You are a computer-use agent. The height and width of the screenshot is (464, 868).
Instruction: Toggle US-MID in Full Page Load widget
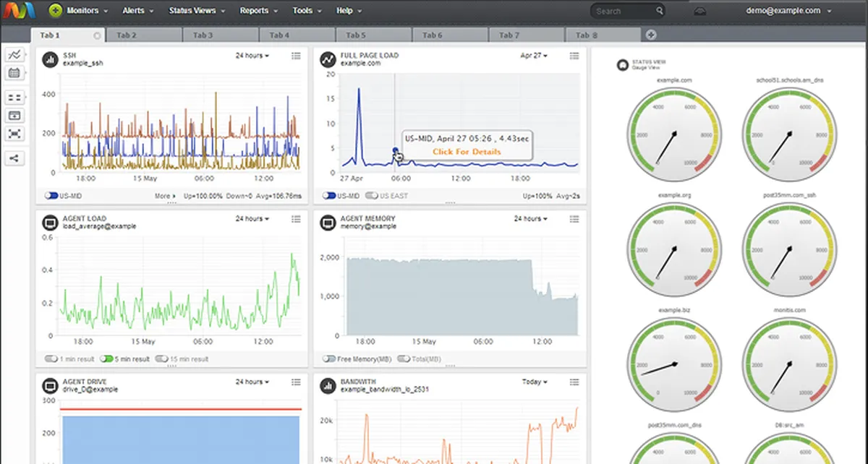(x=330, y=196)
